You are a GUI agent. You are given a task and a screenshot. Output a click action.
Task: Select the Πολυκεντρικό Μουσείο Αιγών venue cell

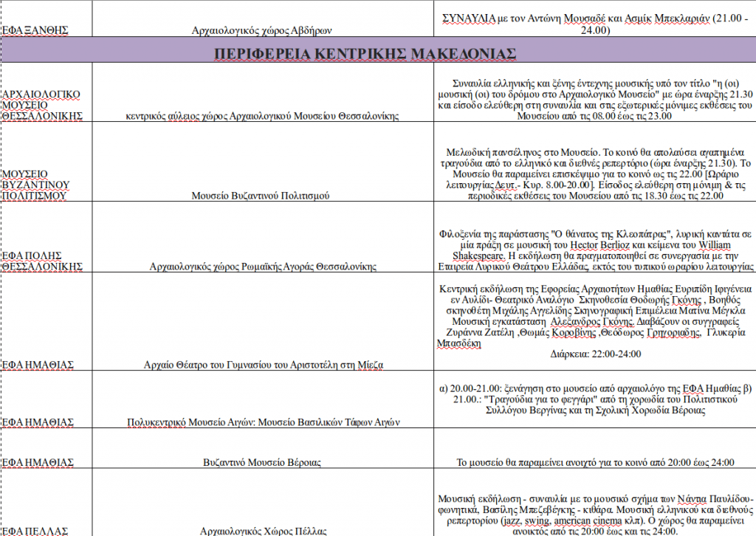263,422
